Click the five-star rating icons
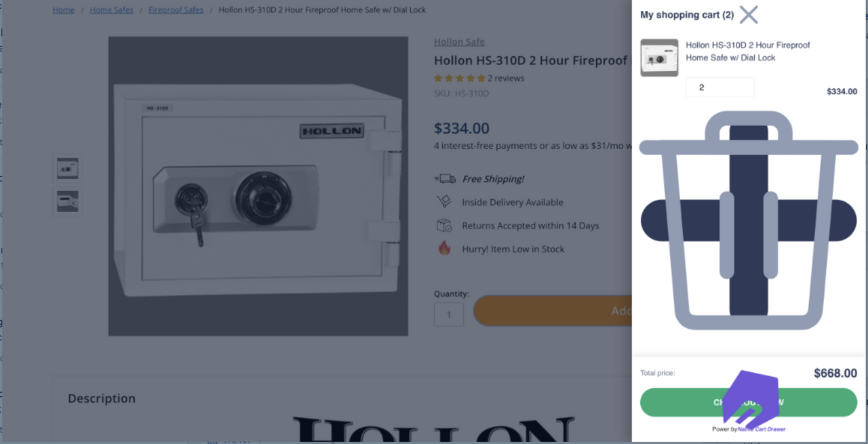 [x=459, y=79]
